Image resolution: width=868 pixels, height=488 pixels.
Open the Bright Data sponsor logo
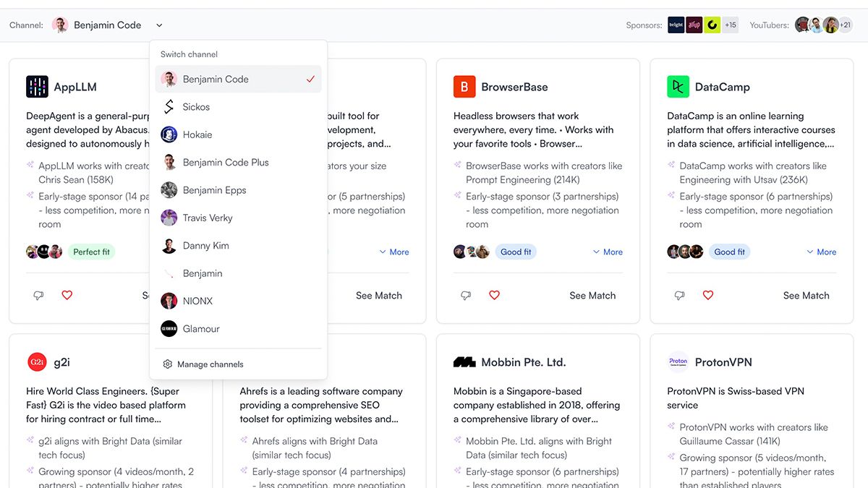coord(676,25)
